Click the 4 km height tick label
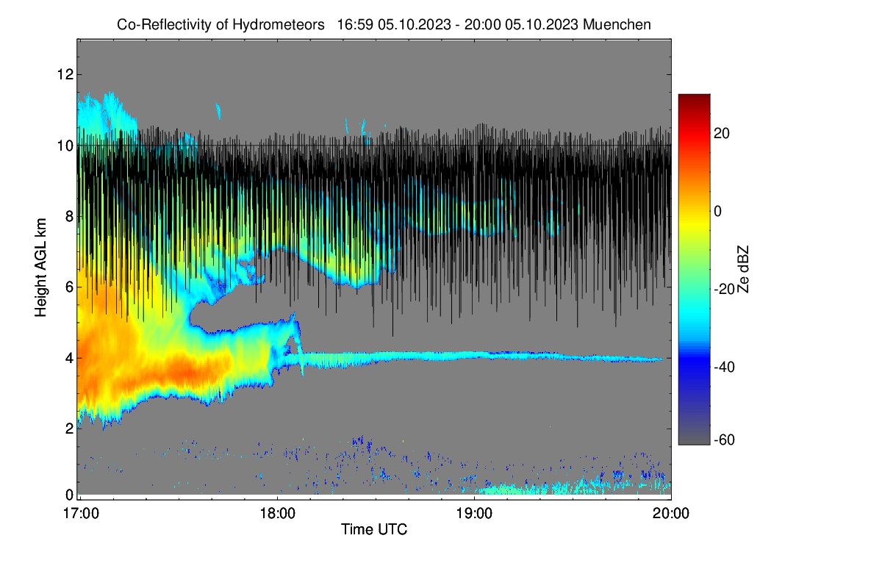 pos(68,358)
